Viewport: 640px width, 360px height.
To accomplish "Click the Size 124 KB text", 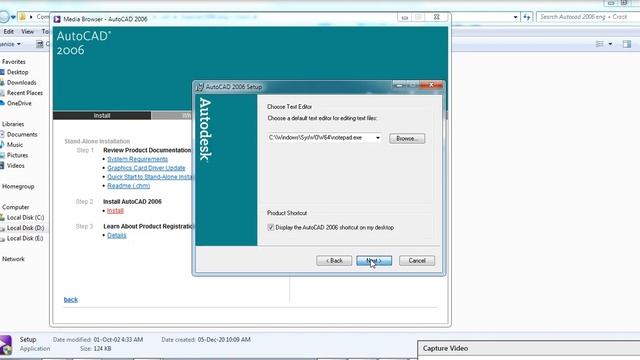I will [96, 349].
